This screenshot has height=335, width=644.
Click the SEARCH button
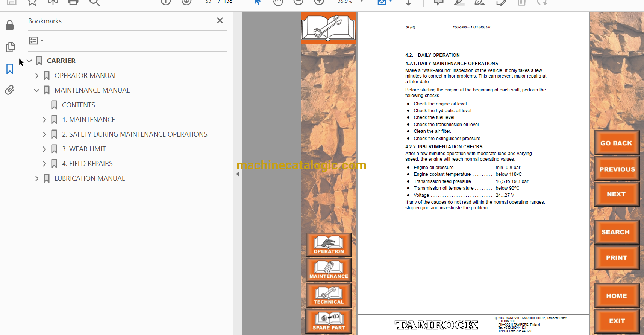click(x=617, y=232)
